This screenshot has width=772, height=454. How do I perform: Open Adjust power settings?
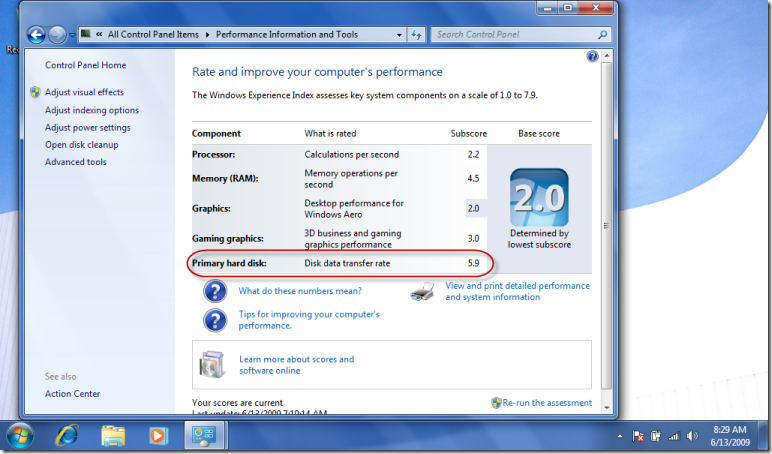coord(88,127)
